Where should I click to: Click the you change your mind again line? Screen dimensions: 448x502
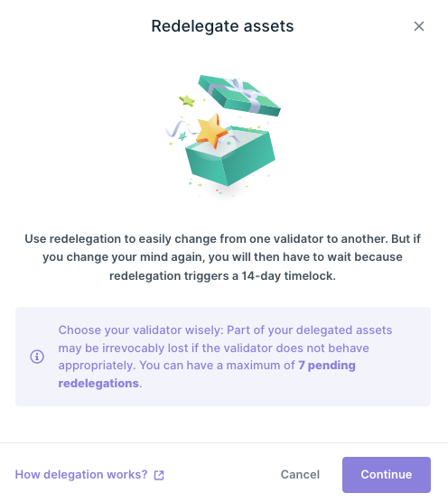[x=222, y=257]
